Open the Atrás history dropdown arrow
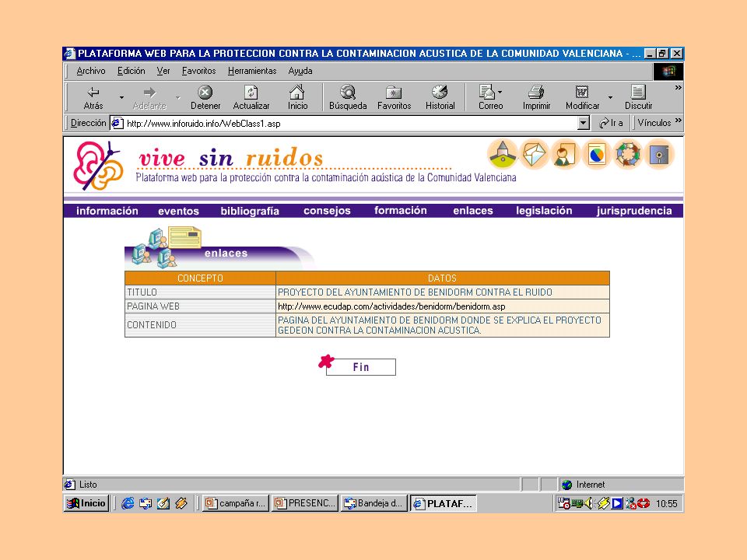The width and height of the screenshot is (747, 560). tap(121, 97)
